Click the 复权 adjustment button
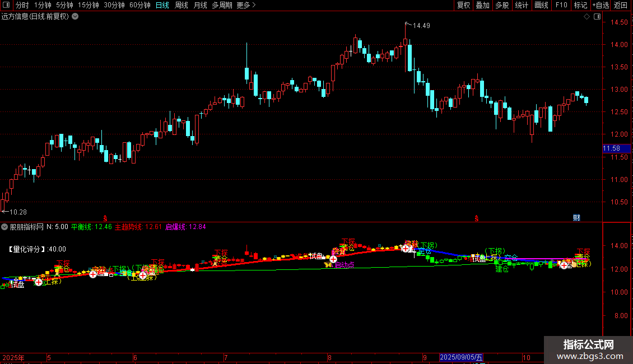Screen dimensions: 633x364 click(463, 5)
